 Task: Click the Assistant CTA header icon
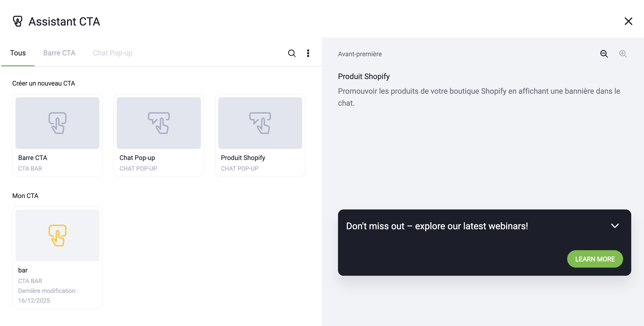coord(18,21)
